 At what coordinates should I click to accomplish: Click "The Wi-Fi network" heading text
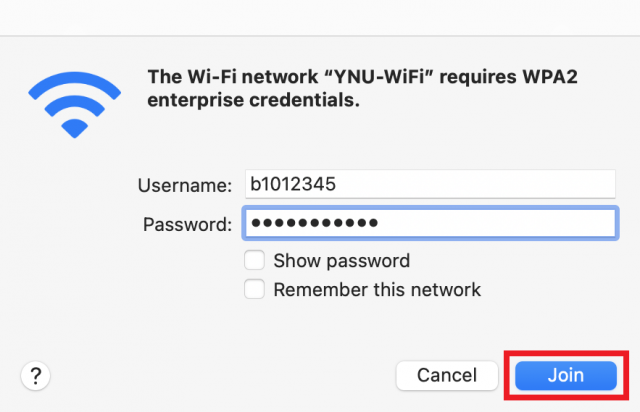pos(233,77)
